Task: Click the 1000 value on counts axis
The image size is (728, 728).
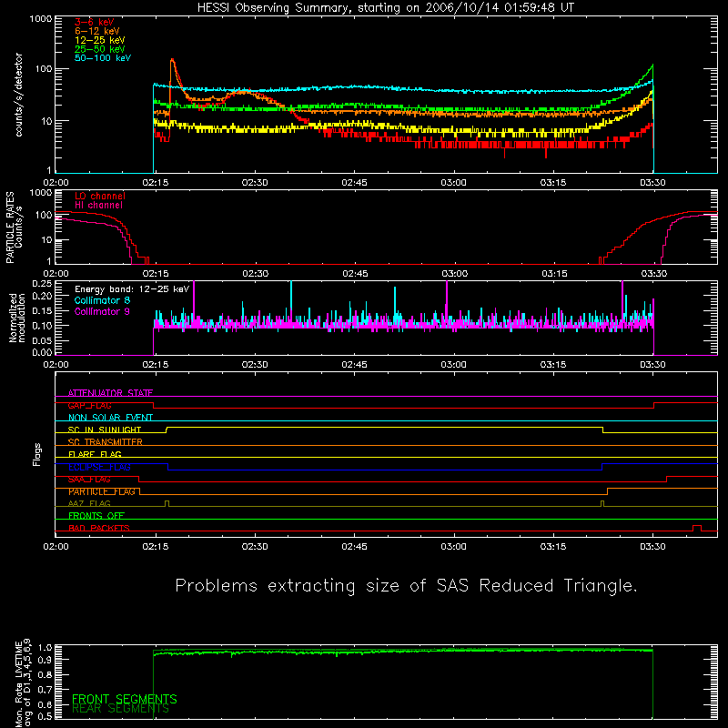Action: [41, 19]
